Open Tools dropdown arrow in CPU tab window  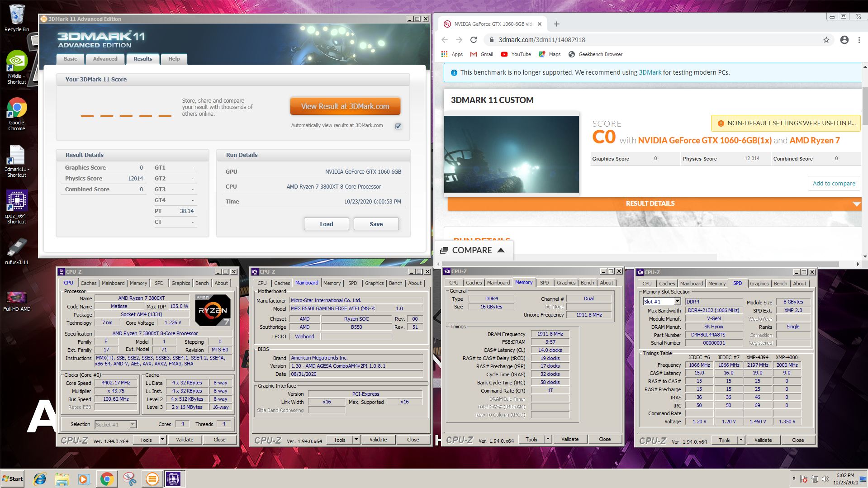point(162,440)
